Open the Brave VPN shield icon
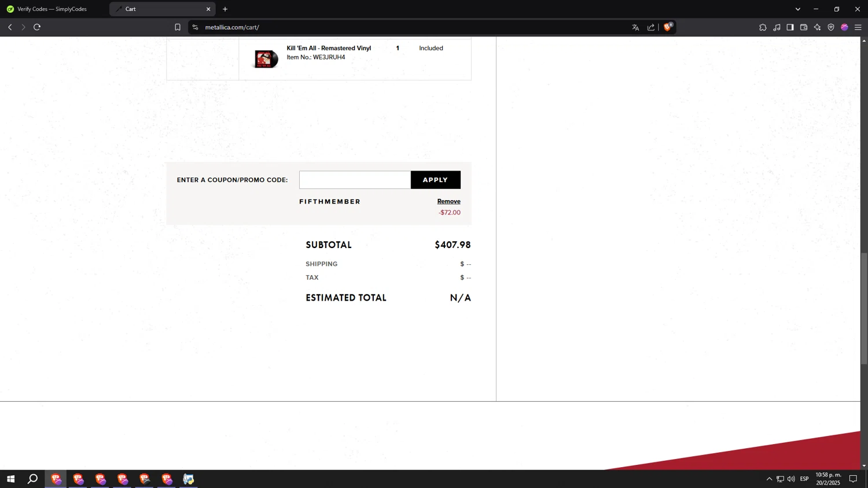The image size is (868, 488). [x=831, y=27]
